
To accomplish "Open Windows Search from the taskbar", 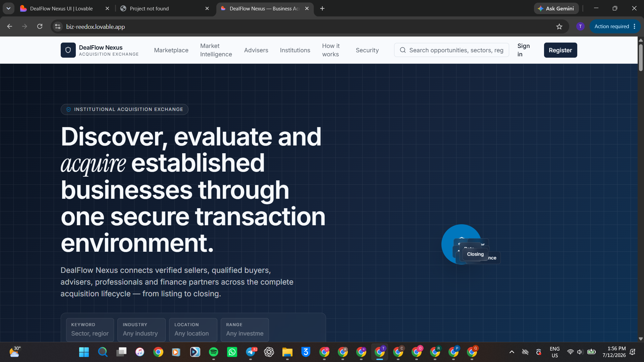I will (x=103, y=352).
